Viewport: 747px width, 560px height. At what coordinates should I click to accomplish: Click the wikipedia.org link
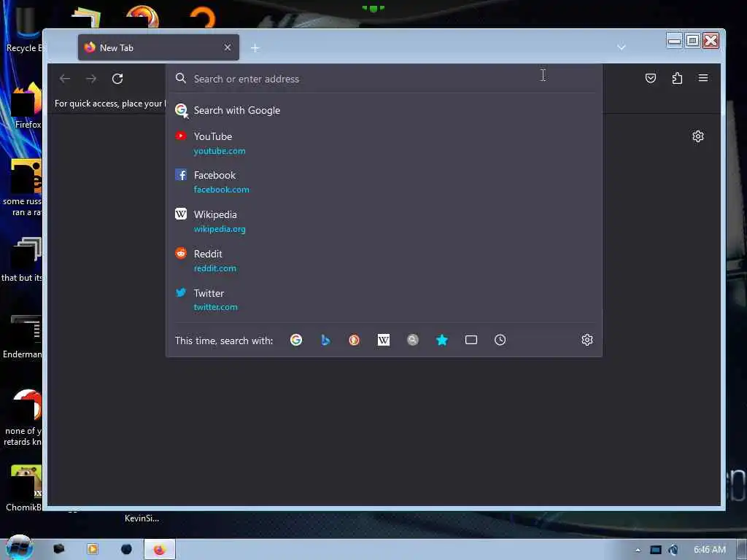click(220, 229)
